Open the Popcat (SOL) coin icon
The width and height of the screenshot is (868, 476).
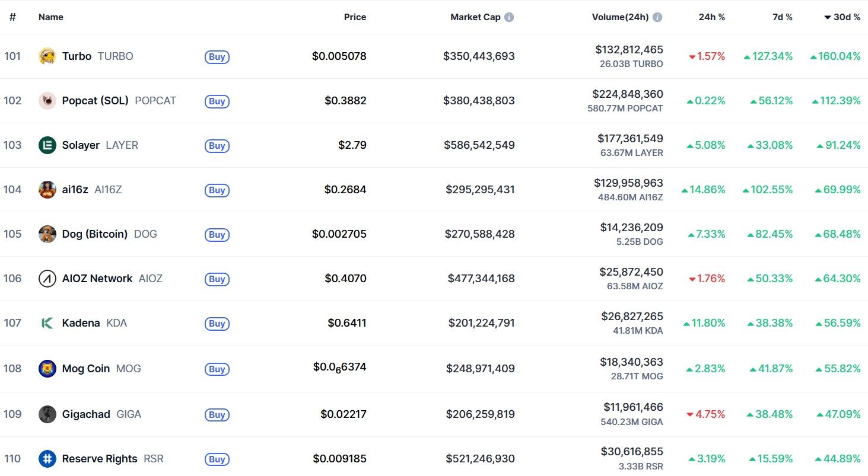tap(47, 101)
